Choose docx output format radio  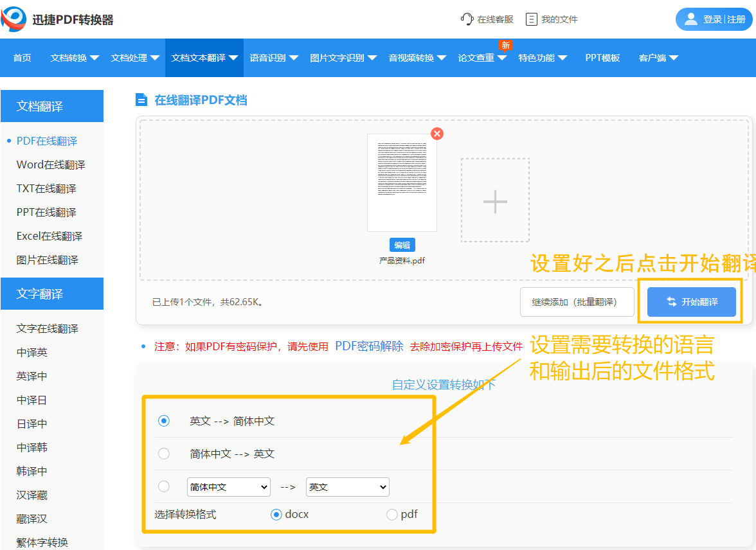click(276, 515)
